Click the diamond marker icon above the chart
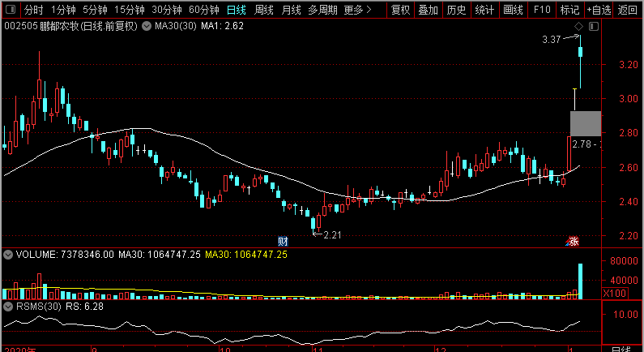Viewport: 644px width, 352px height. 578,27
